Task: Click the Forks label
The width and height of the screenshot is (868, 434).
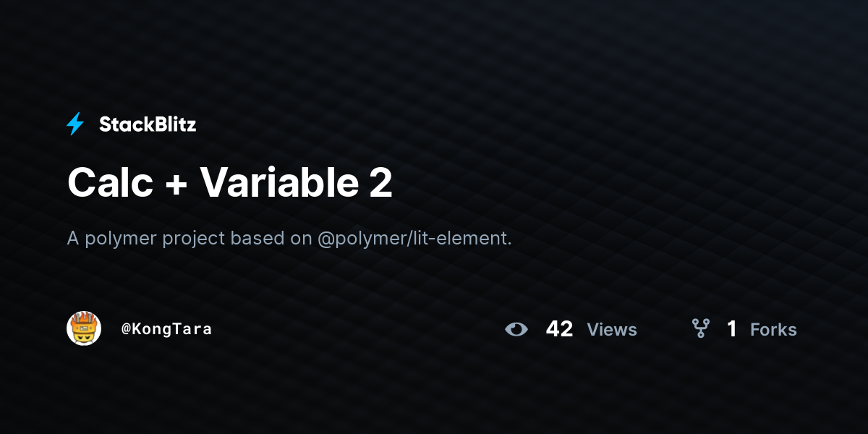Action: point(773,330)
